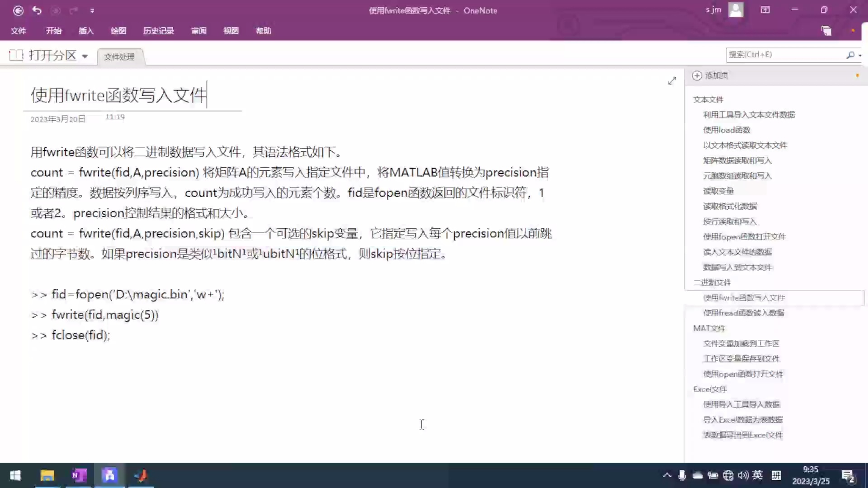Open OneNote from the taskbar
Image resolution: width=868 pixels, height=488 pixels.
tap(79, 475)
